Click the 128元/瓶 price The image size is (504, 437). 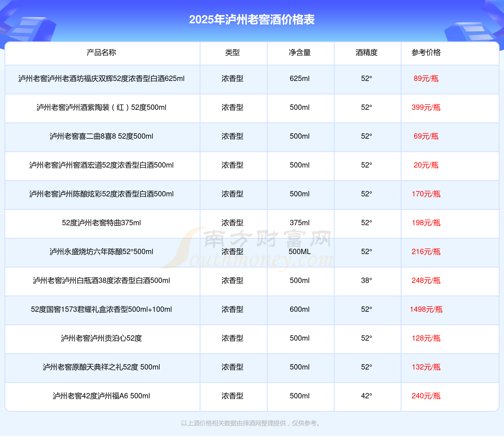point(426,338)
